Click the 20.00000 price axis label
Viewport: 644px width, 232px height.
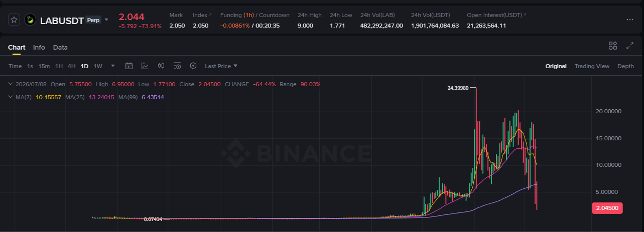pos(609,111)
